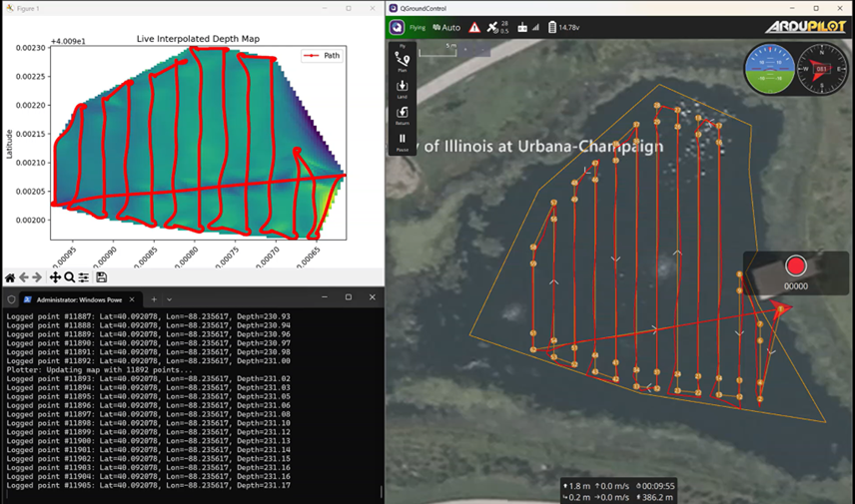Screen dimensions: 855x504
Task: Click the RC remote control icon
Action: (x=522, y=27)
